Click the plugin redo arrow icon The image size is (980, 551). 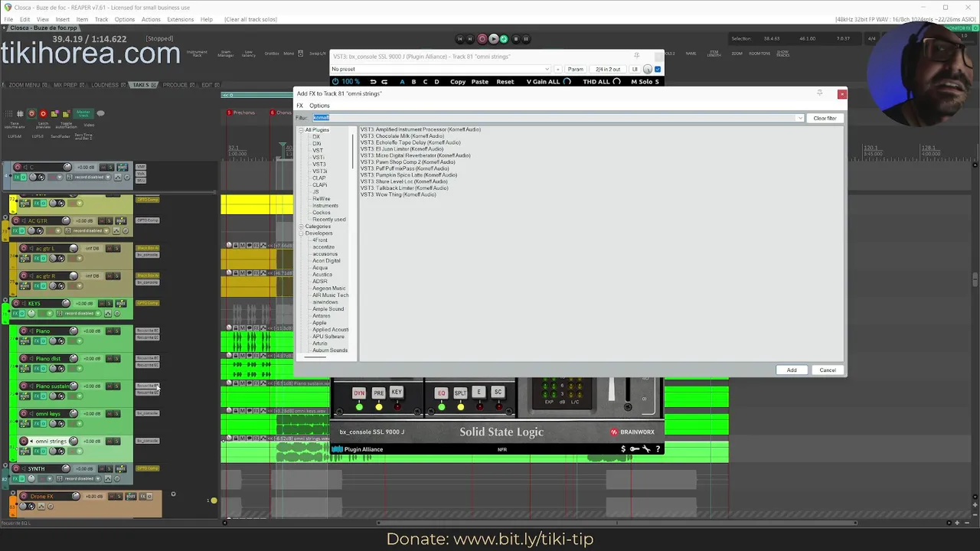tap(384, 81)
